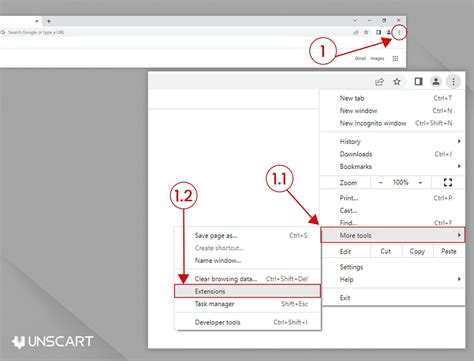Choose Cast... from the menu
The width and height of the screenshot is (474, 361).
(x=392, y=210)
